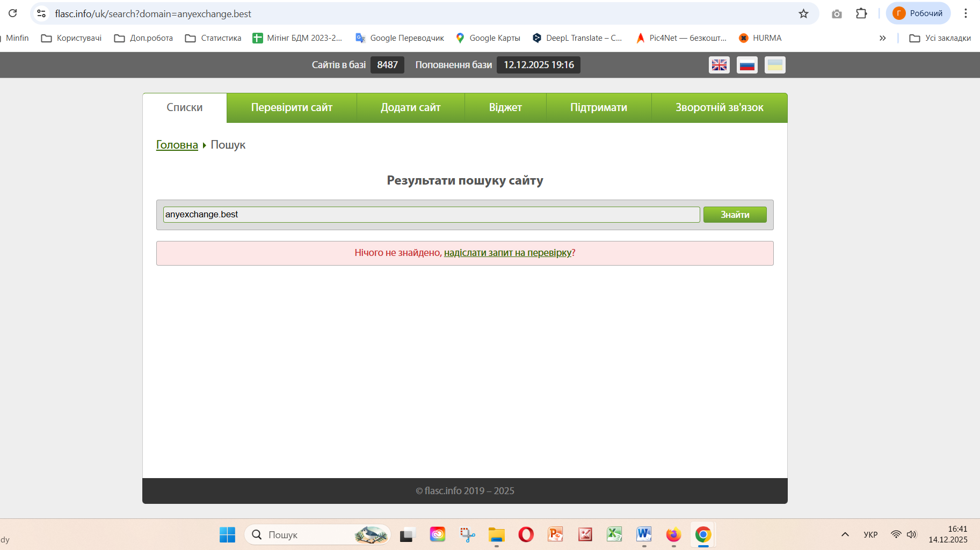The height and width of the screenshot is (550, 980).
Task: Expand the Користувачі bookmark folder
Action: (x=71, y=38)
